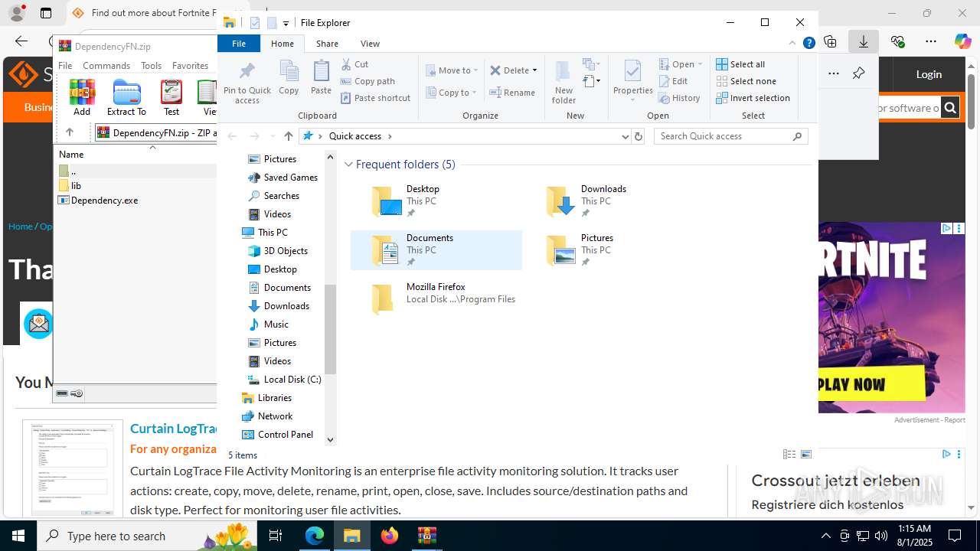Select Cut in Clipboard group

(x=354, y=64)
